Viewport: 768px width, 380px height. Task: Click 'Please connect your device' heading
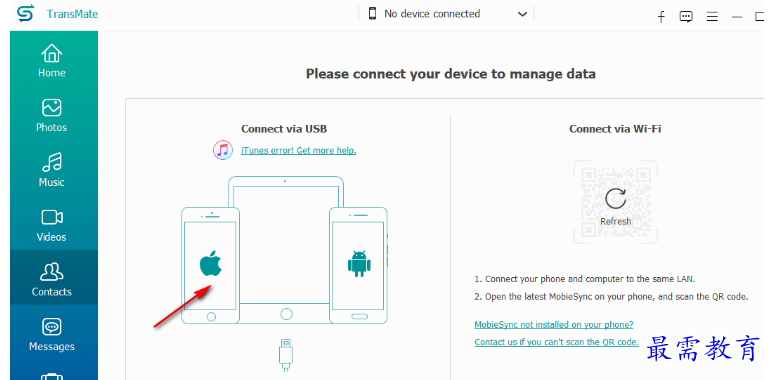(451, 74)
